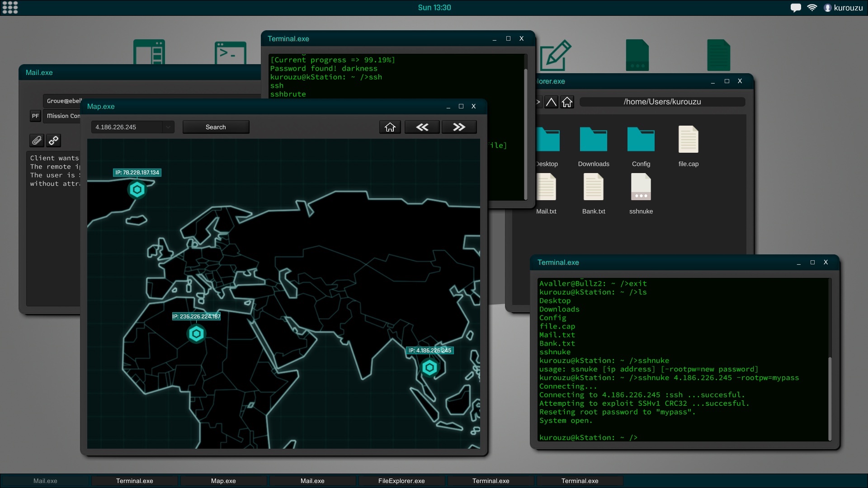Click the notifications icon in the system tray

[796, 7]
